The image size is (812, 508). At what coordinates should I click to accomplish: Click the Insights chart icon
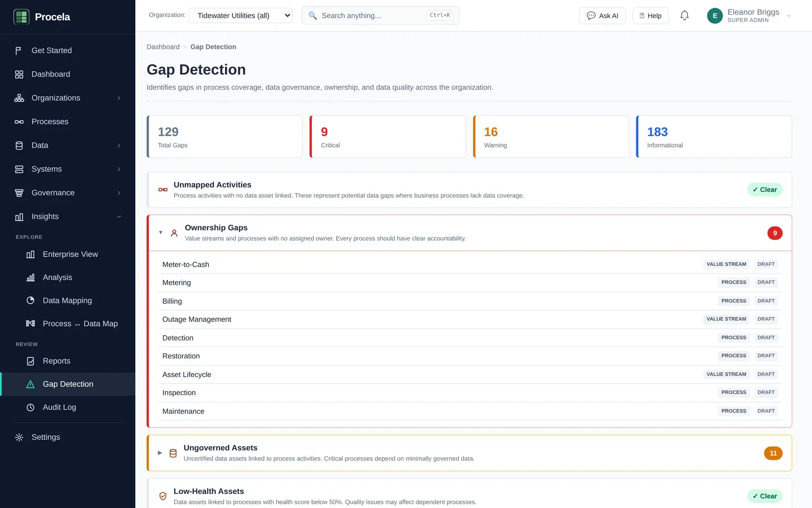(x=19, y=217)
